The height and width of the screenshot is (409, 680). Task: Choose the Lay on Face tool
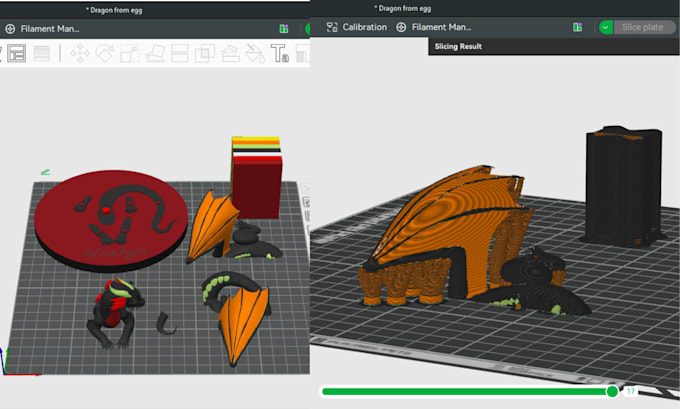[x=155, y=54]
